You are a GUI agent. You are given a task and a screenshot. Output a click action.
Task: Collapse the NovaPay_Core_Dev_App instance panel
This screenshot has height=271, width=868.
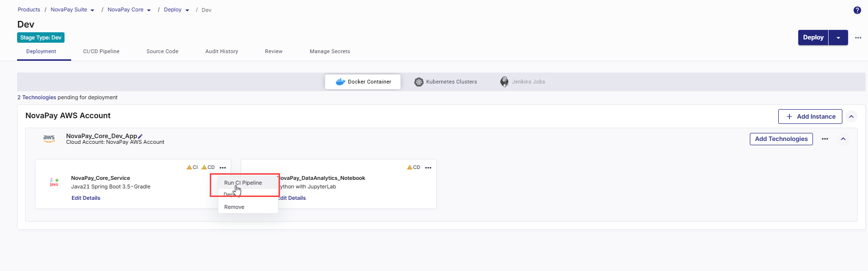pos(843,139)
